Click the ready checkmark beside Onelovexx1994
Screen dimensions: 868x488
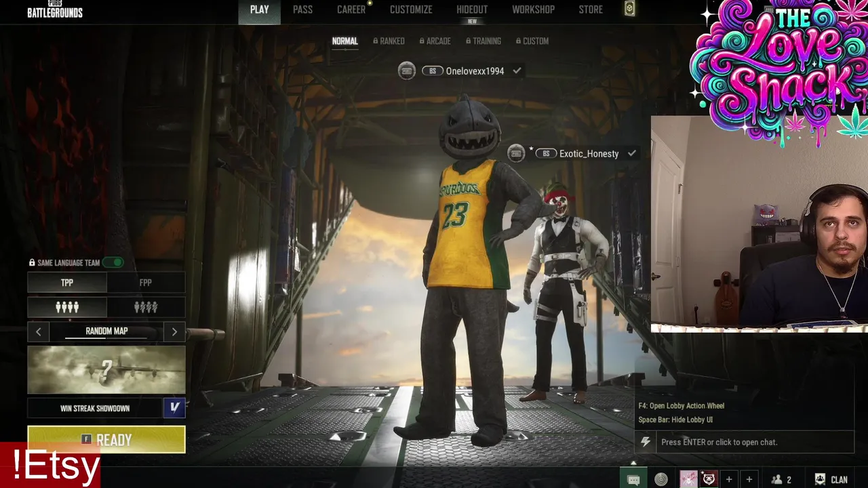point(517,70)
